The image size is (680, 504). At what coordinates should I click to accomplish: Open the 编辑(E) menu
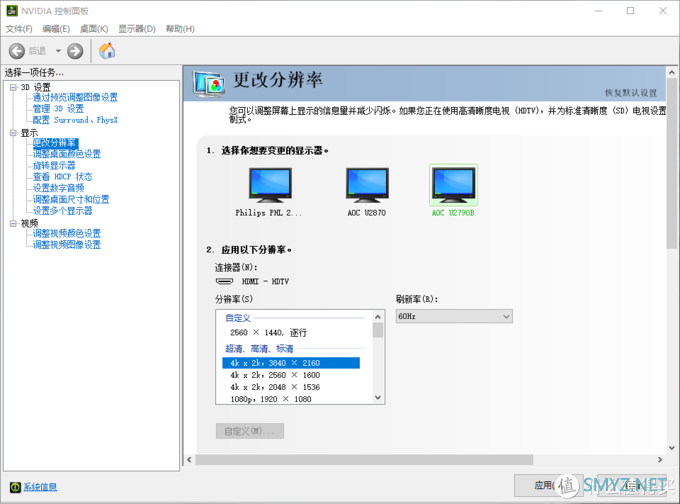point(56,29)
